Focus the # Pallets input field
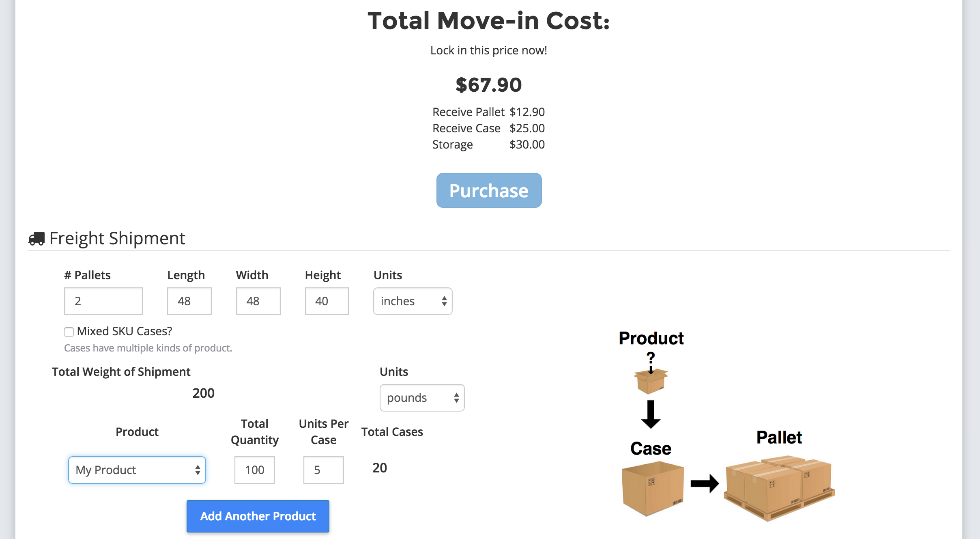This screenshot has height=539, width=980. click(x=103, y=301)
